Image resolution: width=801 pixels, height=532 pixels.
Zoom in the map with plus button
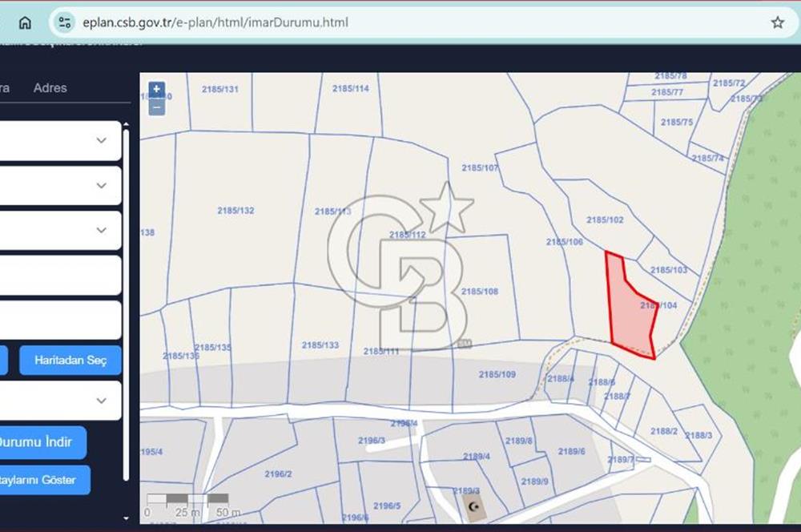[x=157, y=89]
